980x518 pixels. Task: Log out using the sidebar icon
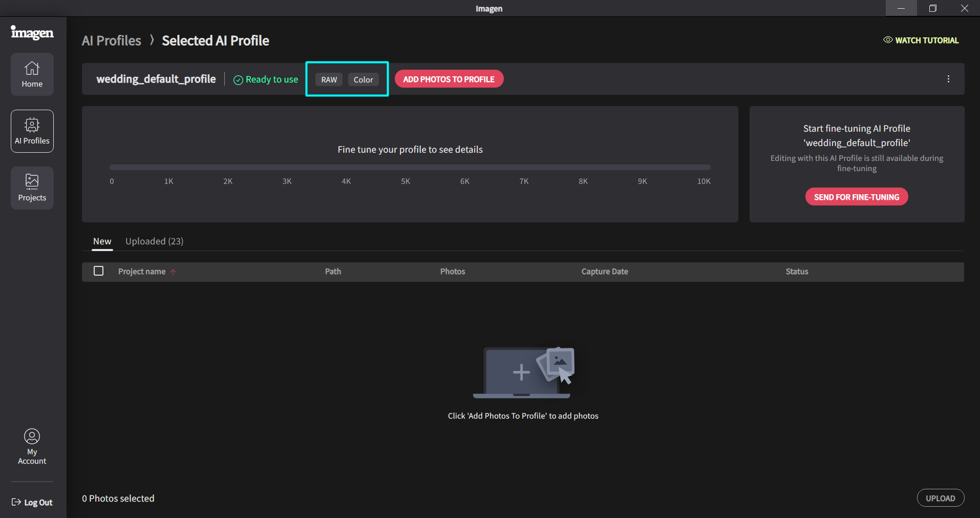(16, 502)
